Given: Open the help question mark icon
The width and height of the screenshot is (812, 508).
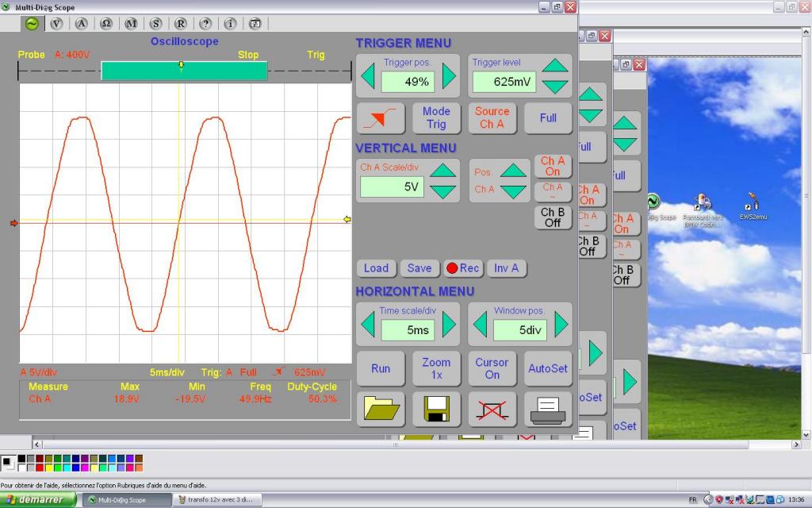Looking at the screenshot, I should 205,23.
